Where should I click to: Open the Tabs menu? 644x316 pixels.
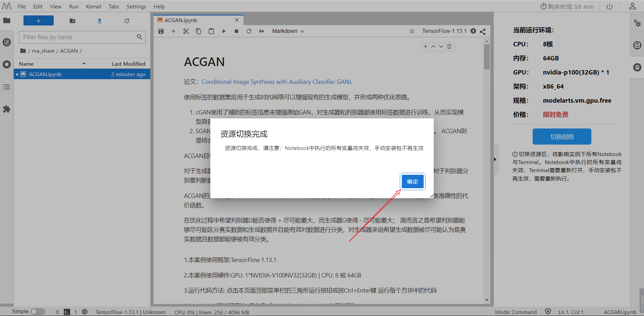tap(114, 6)
